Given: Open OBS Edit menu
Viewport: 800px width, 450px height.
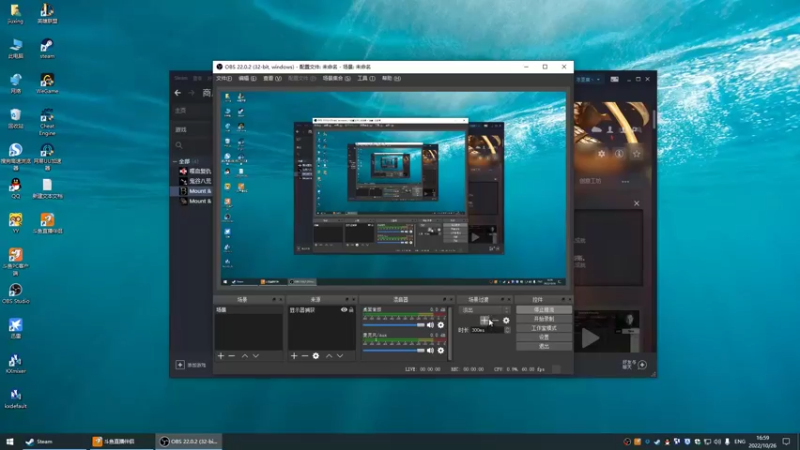Looking at the screenshot, I should [247, 79].
